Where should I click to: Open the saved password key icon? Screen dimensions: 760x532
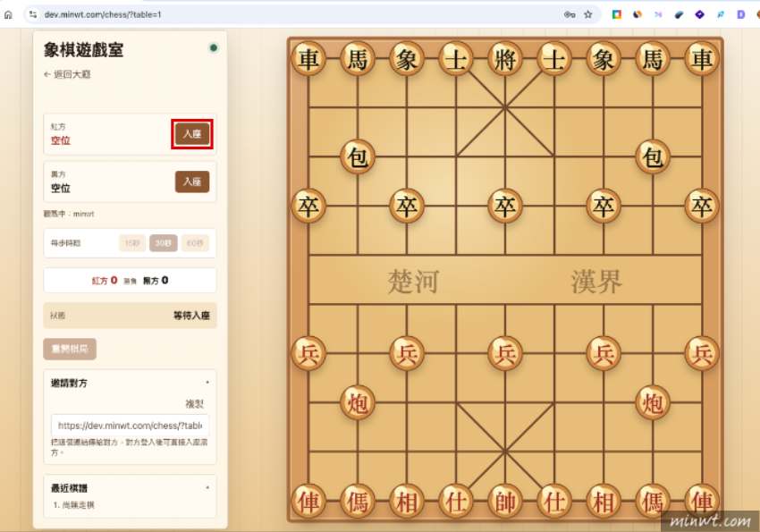[570, 14]
